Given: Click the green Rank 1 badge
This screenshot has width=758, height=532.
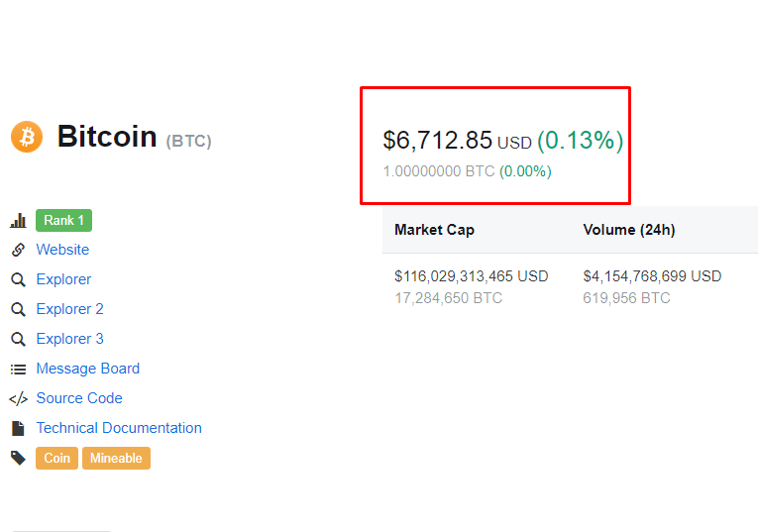Looking at the screenshot, I should coord(63,220).
